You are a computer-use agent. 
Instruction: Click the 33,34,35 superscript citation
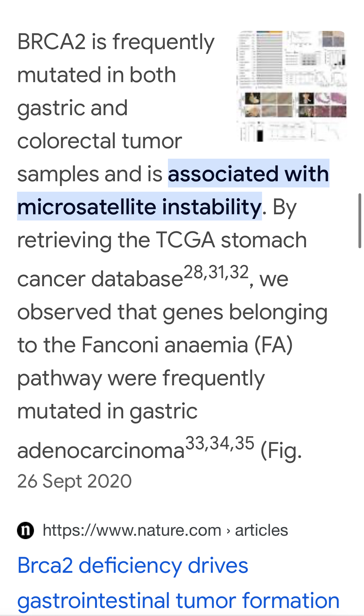pyautogui.click(x=220, y=443)
